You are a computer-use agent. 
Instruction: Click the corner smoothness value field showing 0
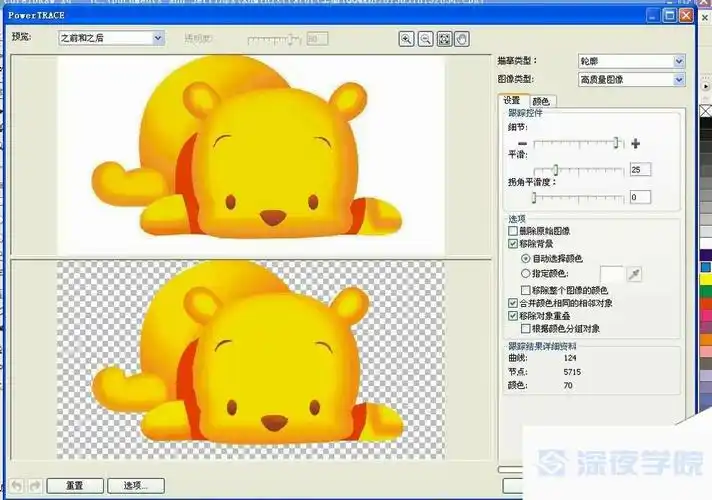[x=640, y=197]
